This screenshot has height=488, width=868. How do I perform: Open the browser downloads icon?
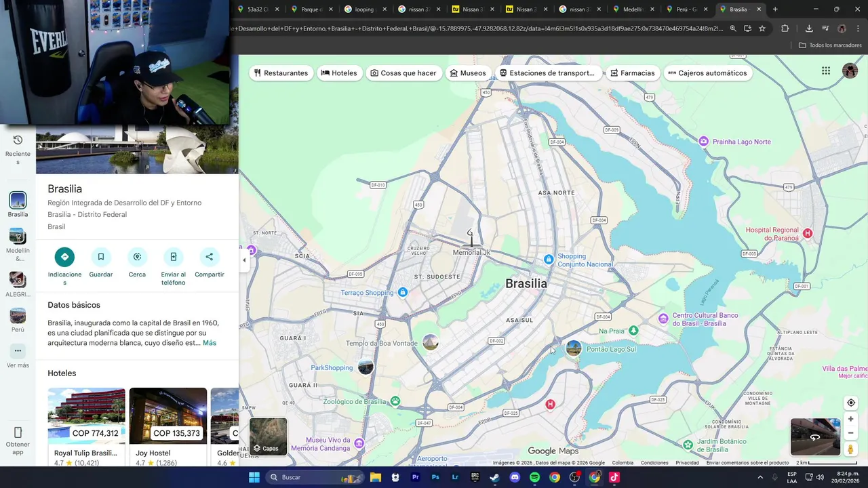(x=809, y=28)
